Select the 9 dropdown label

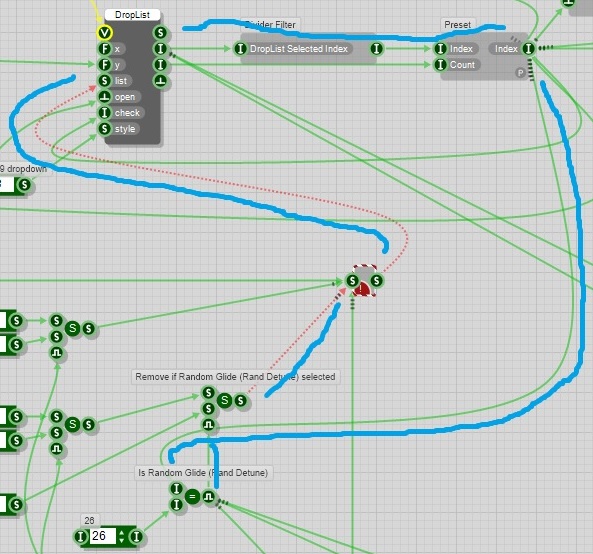23,169
